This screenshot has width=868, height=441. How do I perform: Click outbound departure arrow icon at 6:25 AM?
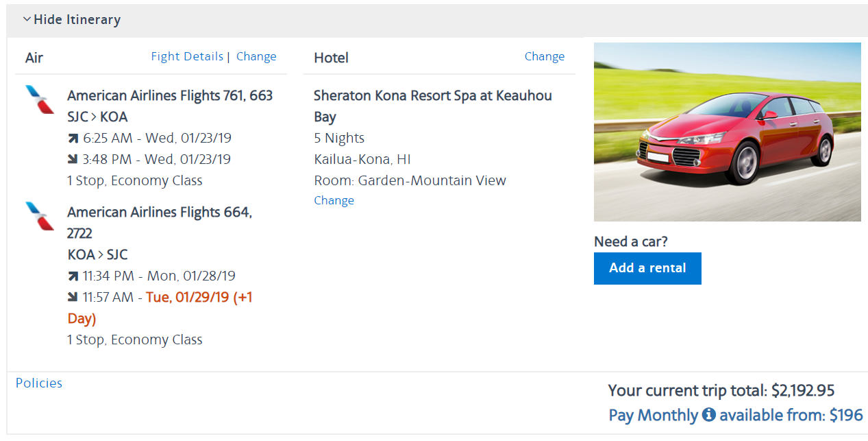point(73,139)
